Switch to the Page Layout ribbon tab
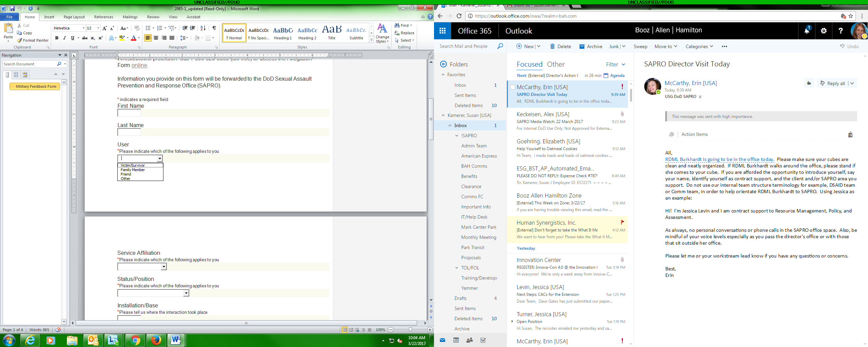This screenshot has width=868, height=347. (x=74, y=17)
